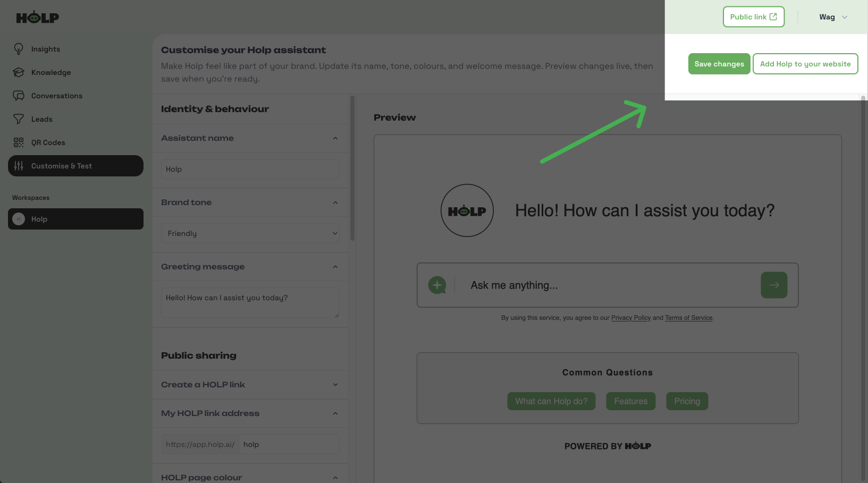The height and width of the screenshot is (483, 868).
Task: Send message with green arrow button
Action: [774, 285]
